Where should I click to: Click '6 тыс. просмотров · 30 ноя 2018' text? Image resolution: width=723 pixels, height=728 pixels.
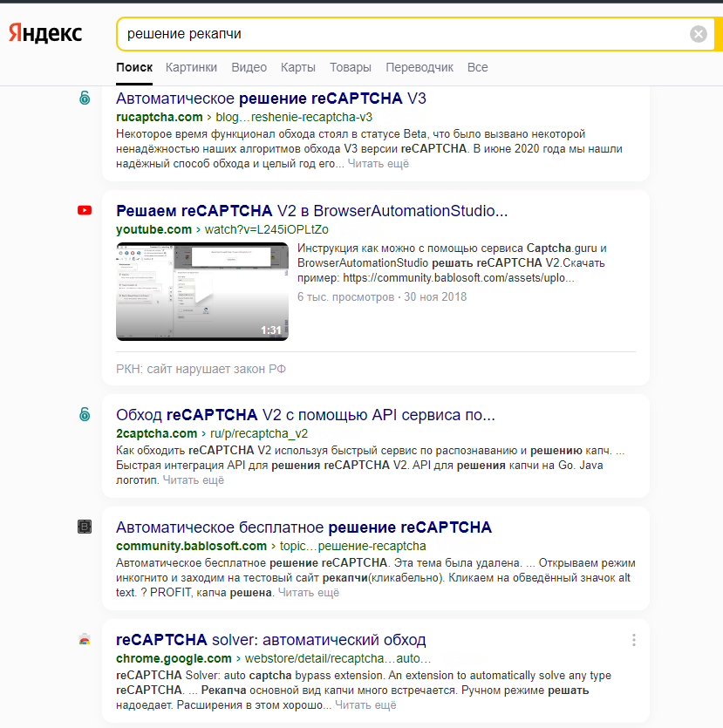tap(382, 296)
